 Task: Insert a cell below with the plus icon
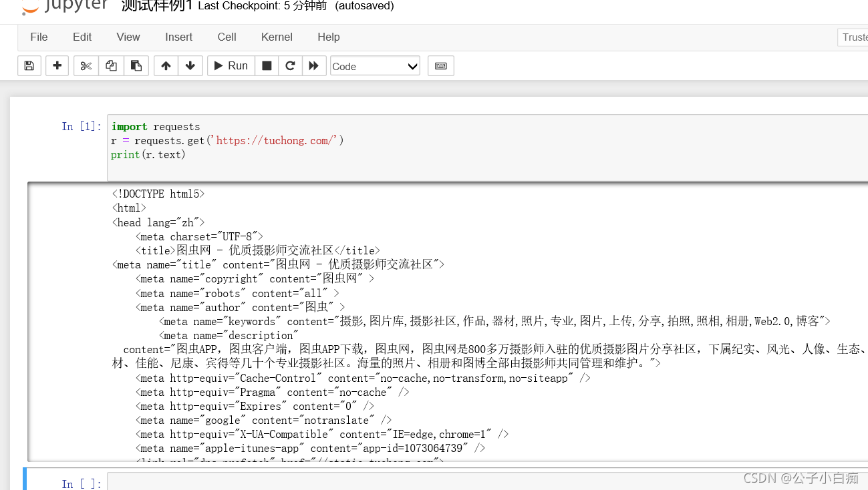pos(57,66)
